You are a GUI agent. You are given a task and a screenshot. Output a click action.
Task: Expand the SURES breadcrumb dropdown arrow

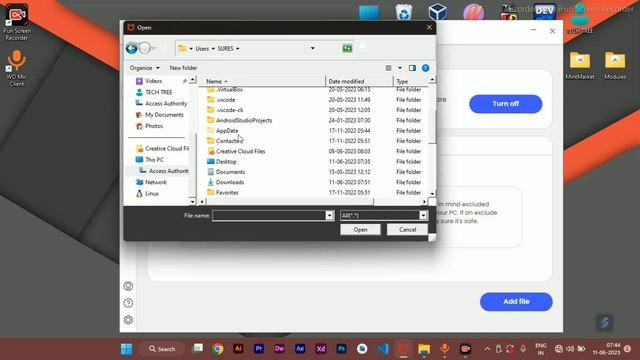pos(238,49)
